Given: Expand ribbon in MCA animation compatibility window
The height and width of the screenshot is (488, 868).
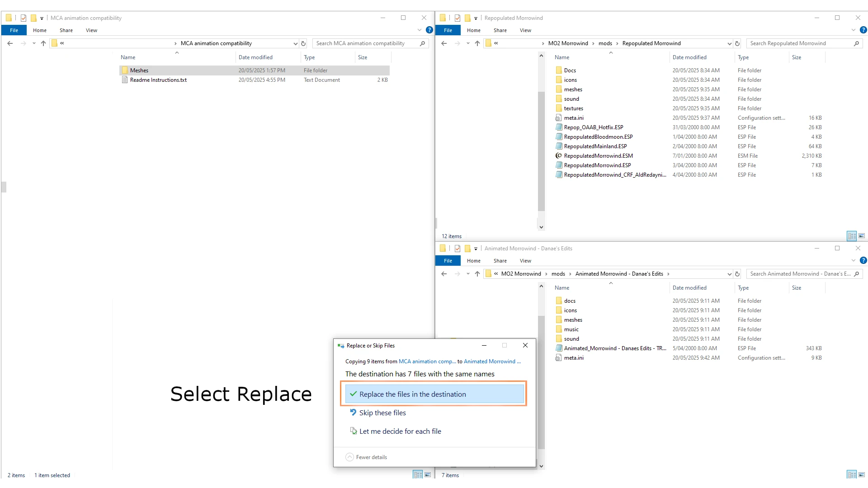Looking at the screenshot, I should click(419, 30).
